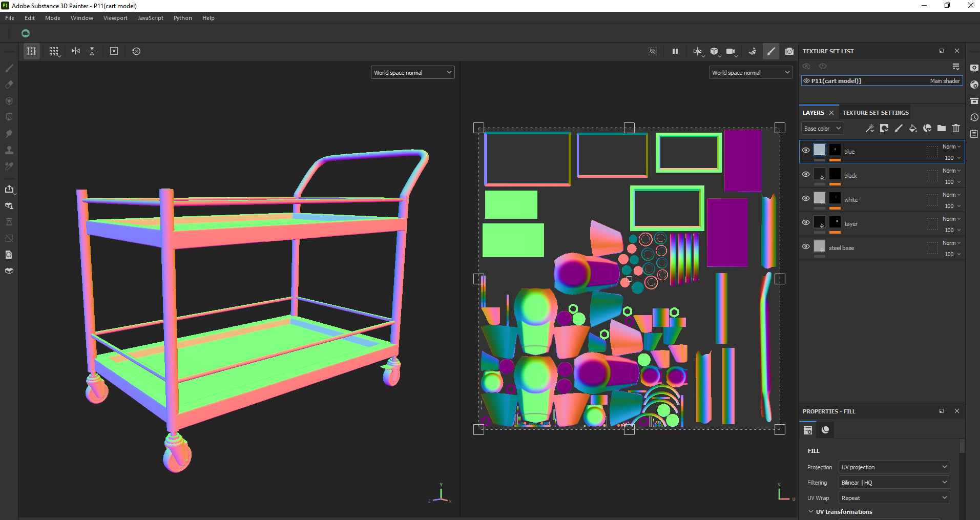The height and width of the screenshot is (520, 980).
Task: Undock the Properties - Fill panel
Action: pos(942,411)
